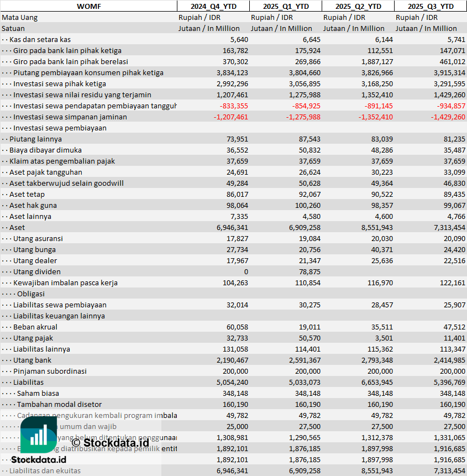This screenshot has width=467, height=476.
Task: Select Aset hak guna value 100,260
Action: tap(308, 206)
